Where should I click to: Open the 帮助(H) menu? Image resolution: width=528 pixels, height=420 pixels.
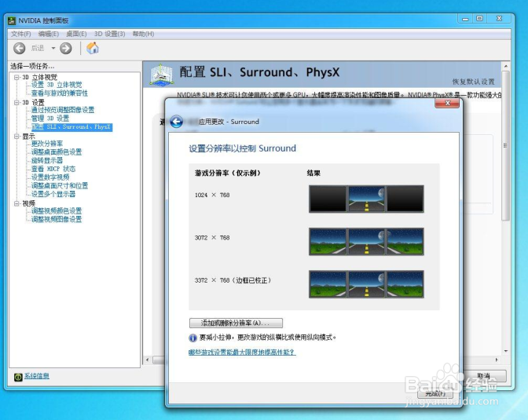click(x=143, y=34)
